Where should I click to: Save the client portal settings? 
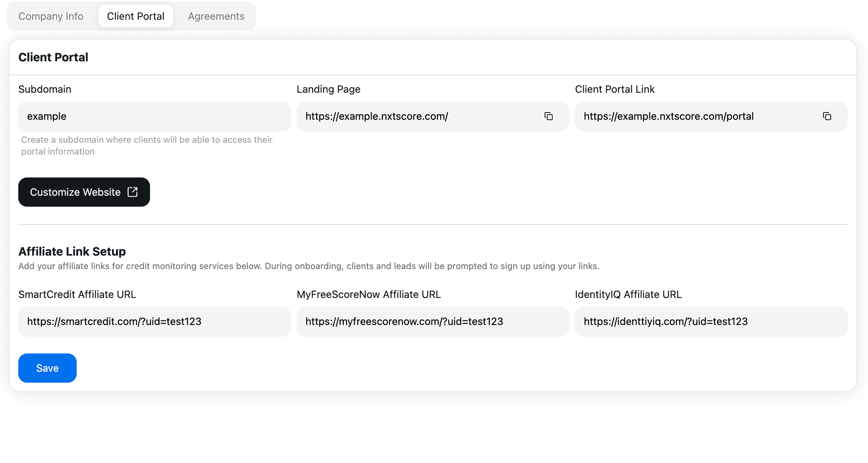47,368
